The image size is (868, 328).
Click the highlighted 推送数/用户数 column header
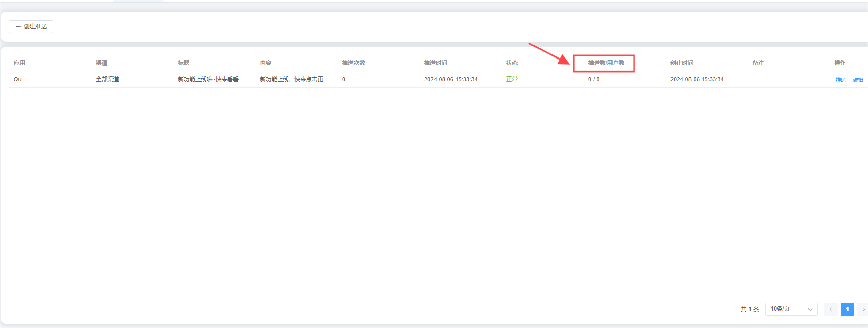click(606, 63)
